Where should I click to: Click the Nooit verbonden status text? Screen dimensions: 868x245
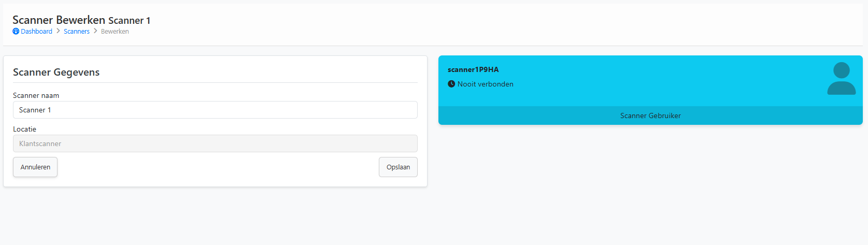(486, 84)
